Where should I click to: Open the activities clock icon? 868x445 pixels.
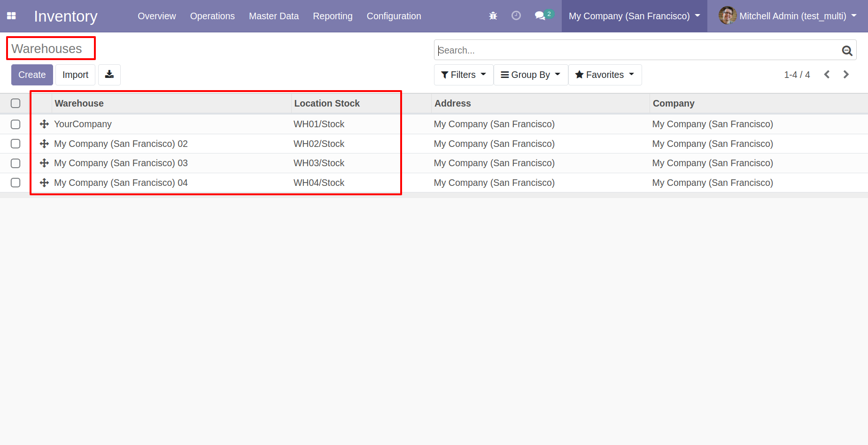tap(516, 15)
